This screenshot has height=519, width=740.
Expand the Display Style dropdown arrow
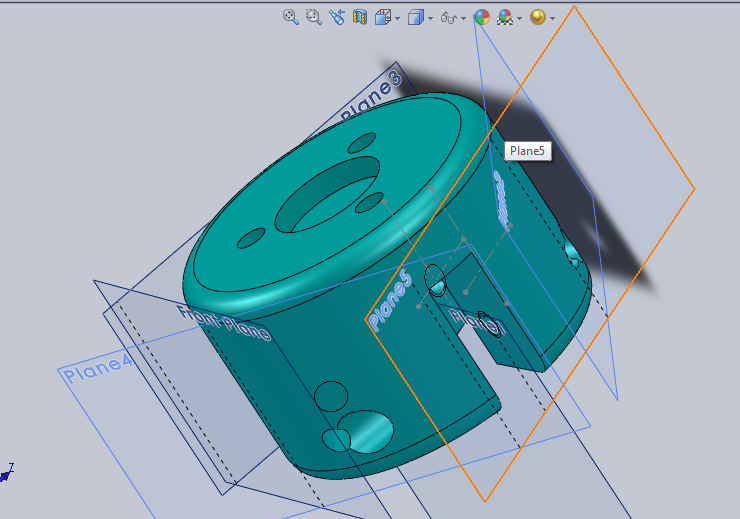coord(430,18)
